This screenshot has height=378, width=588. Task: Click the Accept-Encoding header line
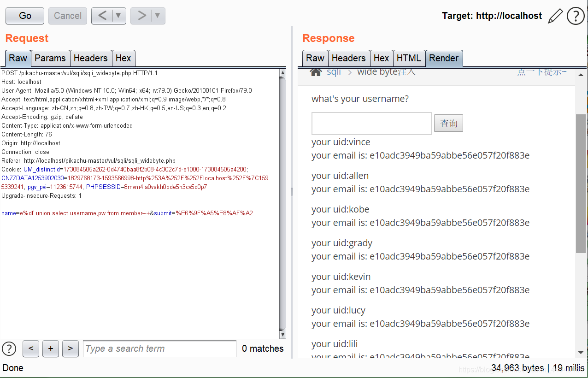coord(42,117)
